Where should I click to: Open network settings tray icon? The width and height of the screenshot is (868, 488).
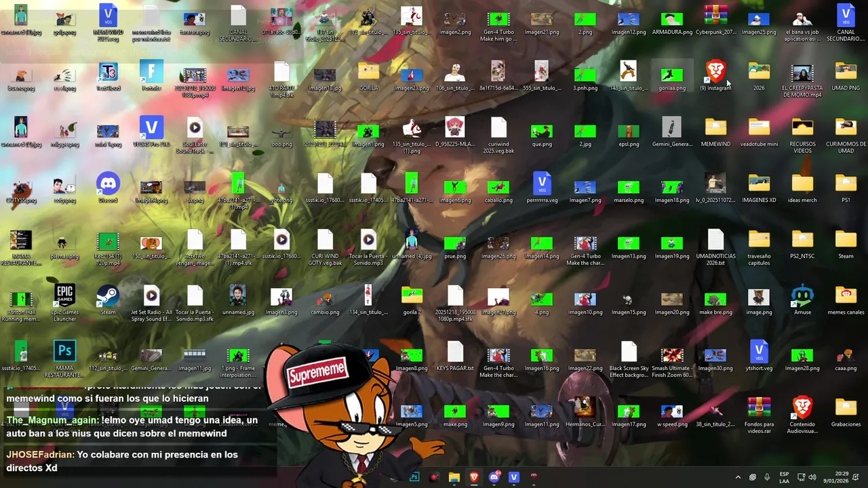[x=801, y=477]
